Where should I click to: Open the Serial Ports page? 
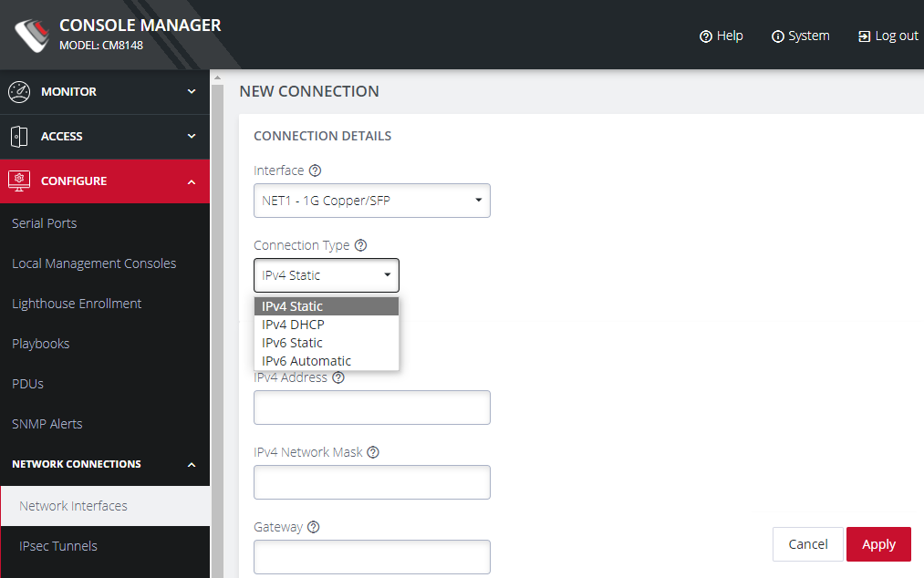(44, 222)
